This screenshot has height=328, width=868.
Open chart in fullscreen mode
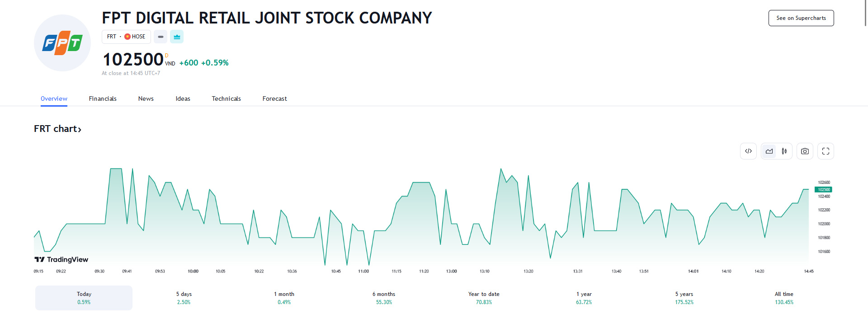point(826,151)
